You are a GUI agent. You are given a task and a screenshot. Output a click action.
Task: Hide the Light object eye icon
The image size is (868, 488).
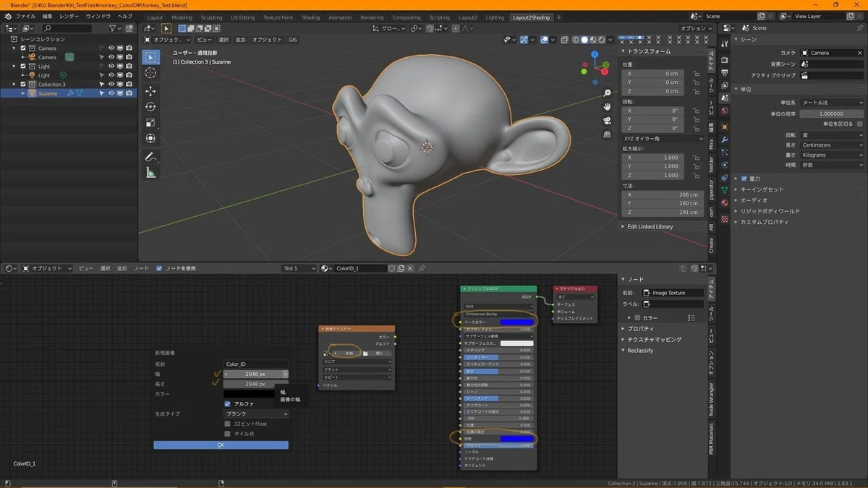[111, 75]
